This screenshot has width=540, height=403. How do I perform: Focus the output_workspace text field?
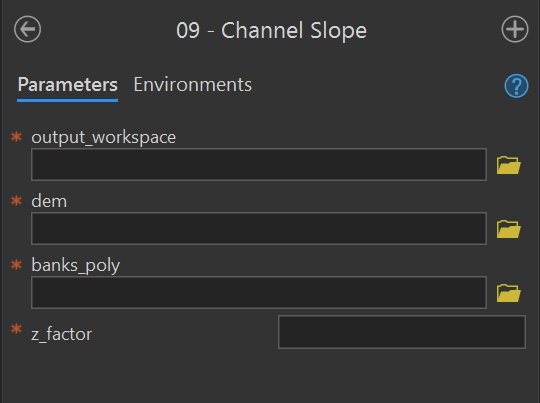click(x=259, y=165)
